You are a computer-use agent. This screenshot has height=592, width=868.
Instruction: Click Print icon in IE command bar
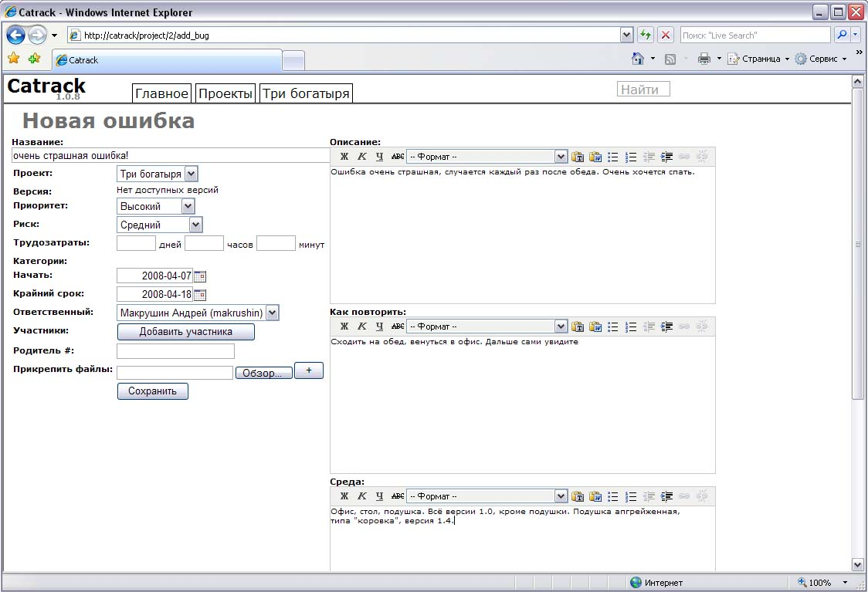pos(704,59)
